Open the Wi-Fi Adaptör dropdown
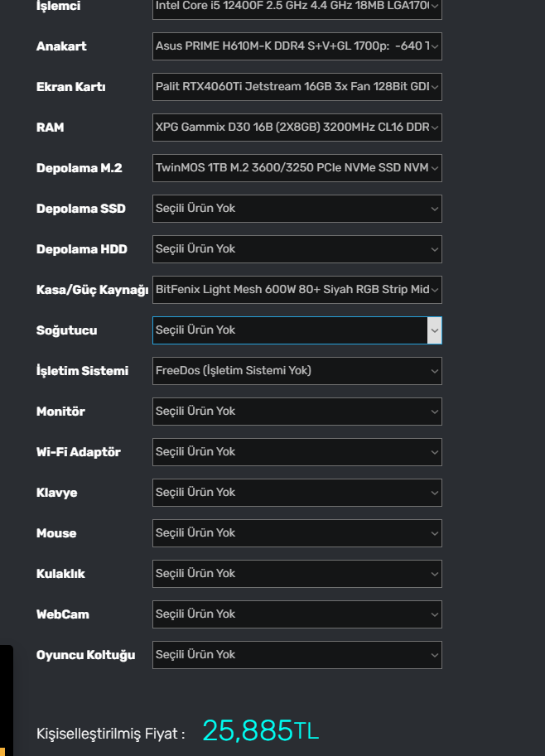The height and width of the screenshot is (756, 545). point(297,452)
